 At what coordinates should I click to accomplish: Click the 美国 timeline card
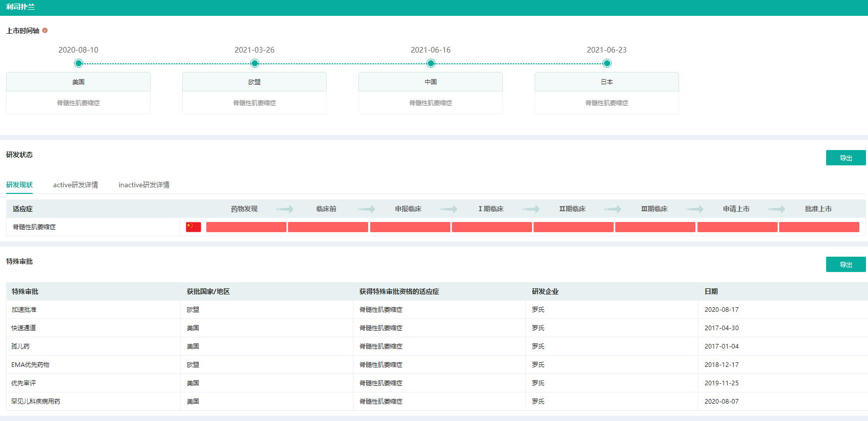(x=78, y=93)
